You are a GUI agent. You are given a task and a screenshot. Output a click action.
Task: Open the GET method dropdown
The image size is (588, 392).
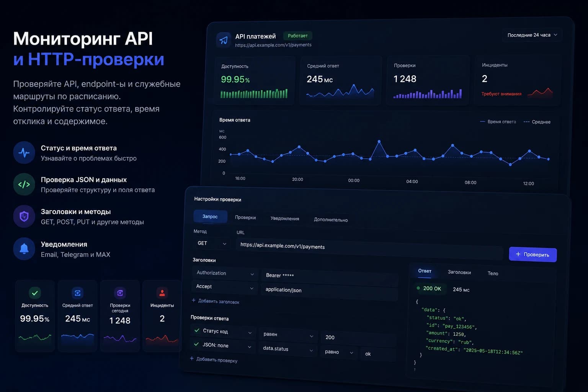212,243
